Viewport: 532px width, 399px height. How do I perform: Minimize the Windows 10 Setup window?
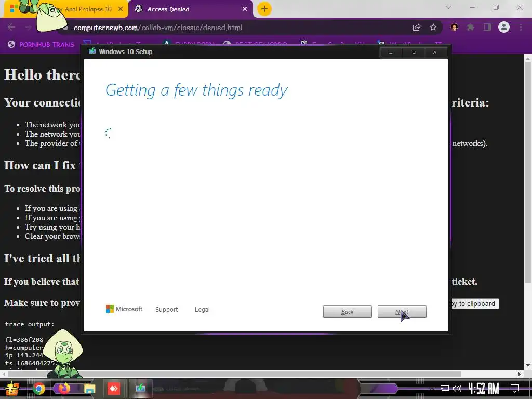(x=391, y=52)
